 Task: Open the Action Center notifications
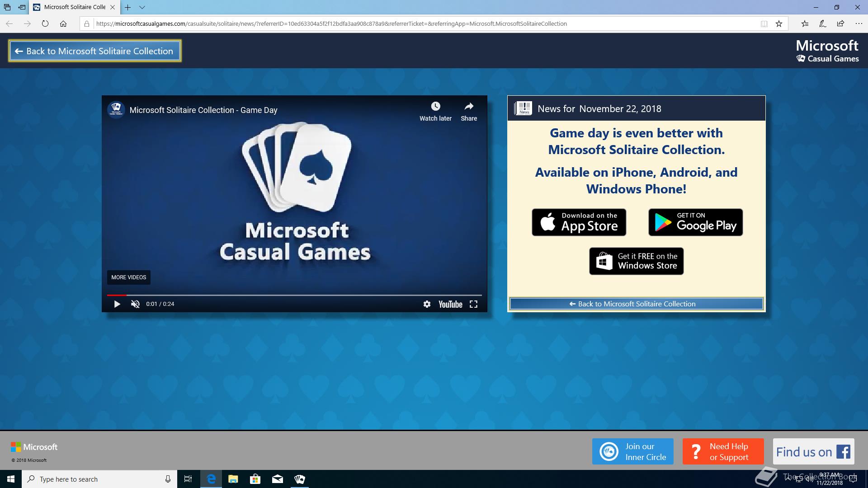tap(853, 479)
